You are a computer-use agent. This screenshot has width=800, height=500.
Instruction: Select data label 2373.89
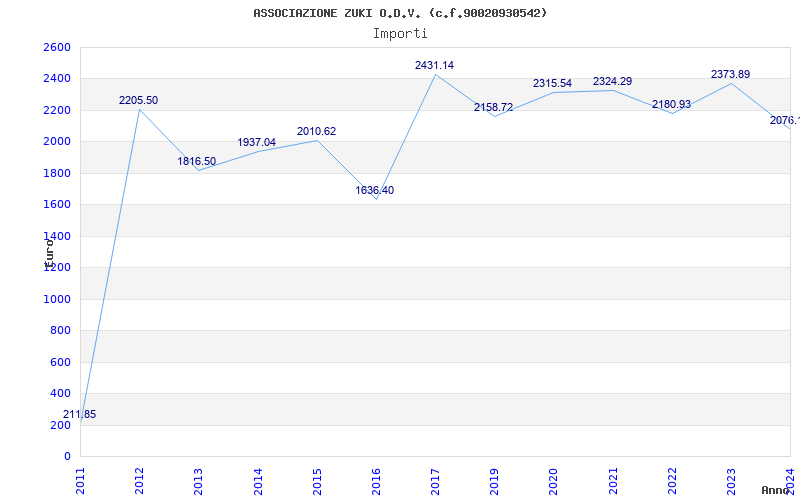(x=730, y=74)
